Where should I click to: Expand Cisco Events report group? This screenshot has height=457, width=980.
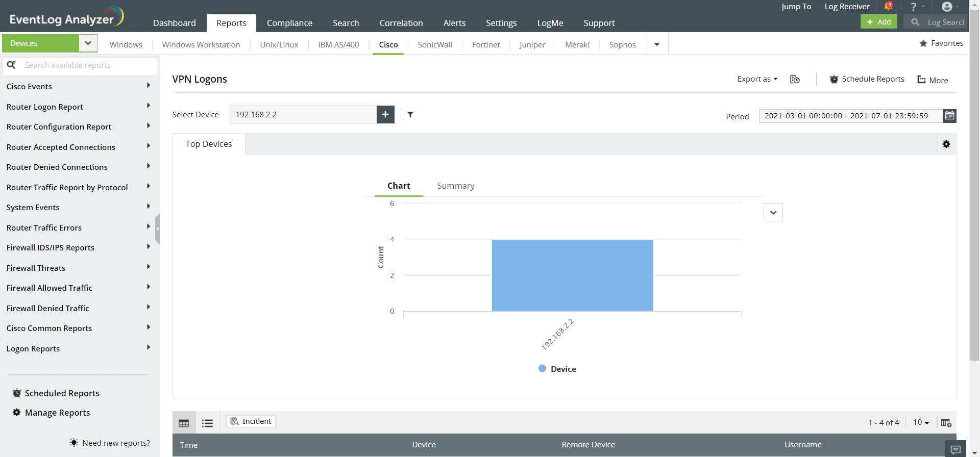149,86
